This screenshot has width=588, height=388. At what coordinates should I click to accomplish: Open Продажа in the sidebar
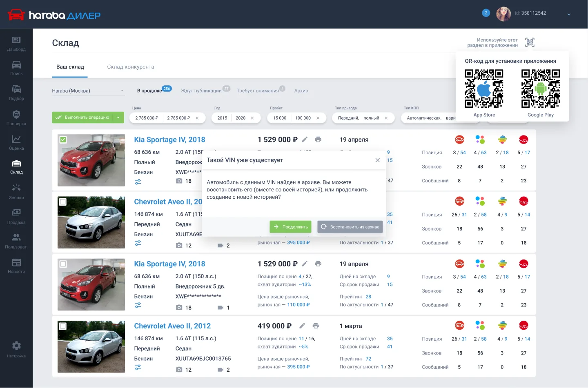pyautogui.click(x=16, y=217)
